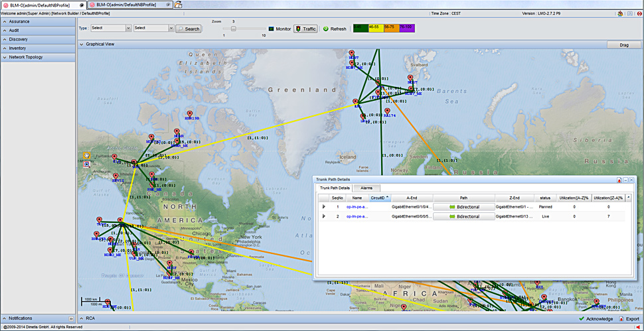Click the green Refresh icon

pos(326,29)
